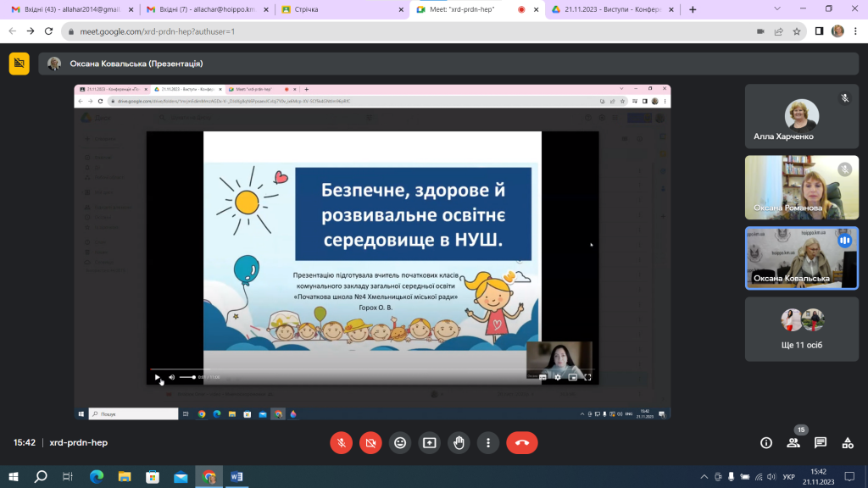This screenshot has width=868, height=488.
Task: Show hidden system tray icons
Action: (704, 476)
